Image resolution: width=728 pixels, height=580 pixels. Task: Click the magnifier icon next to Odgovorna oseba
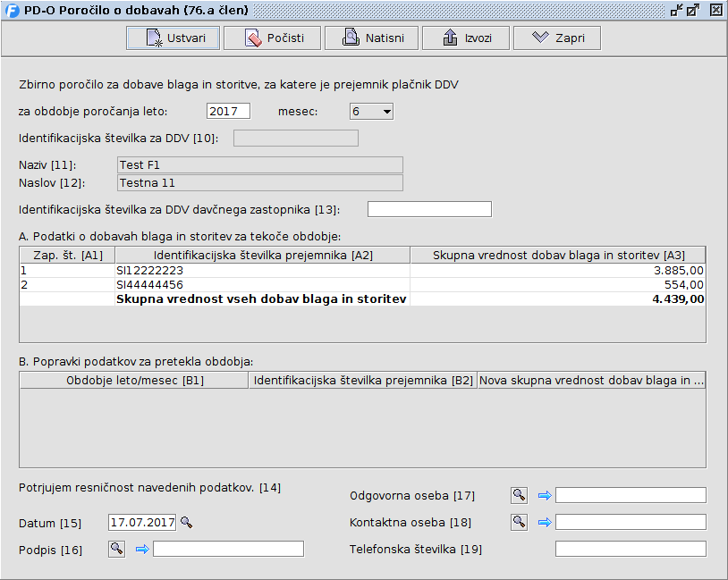coord(519,495)
